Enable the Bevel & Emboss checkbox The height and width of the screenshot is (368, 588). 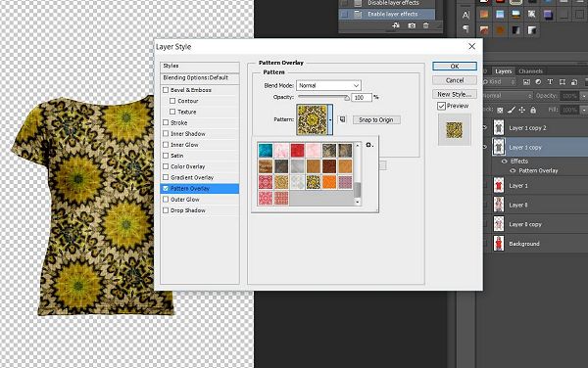click(x=166, y=90)
